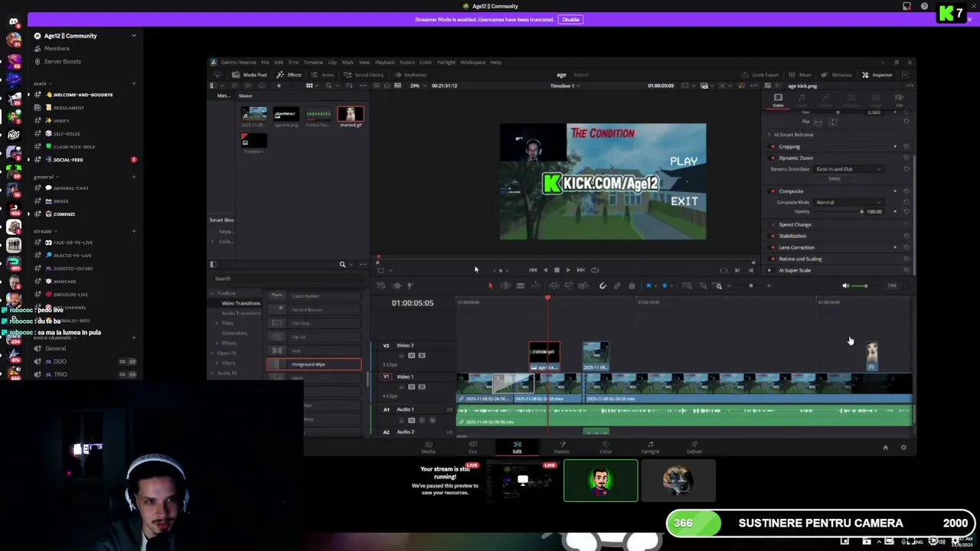Toggle the Lens Correction switch
Viewport: 980px width, 551px height.
click(773, 247)
